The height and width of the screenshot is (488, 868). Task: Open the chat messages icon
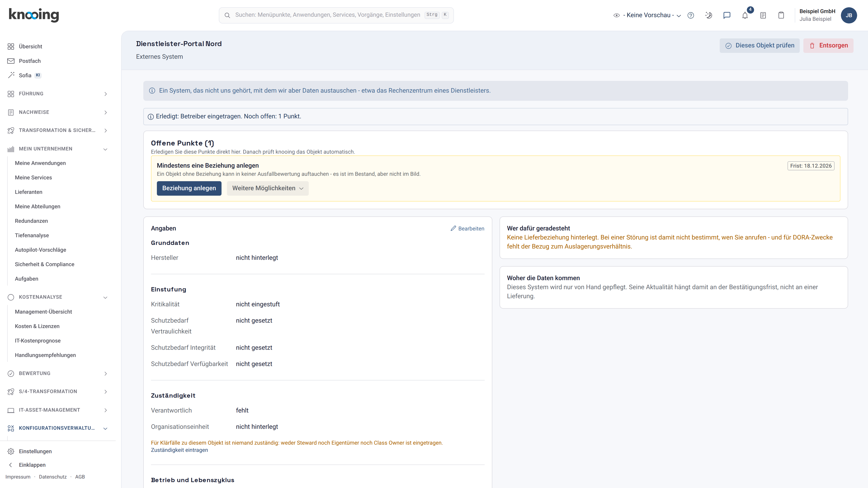pos(727,15)
